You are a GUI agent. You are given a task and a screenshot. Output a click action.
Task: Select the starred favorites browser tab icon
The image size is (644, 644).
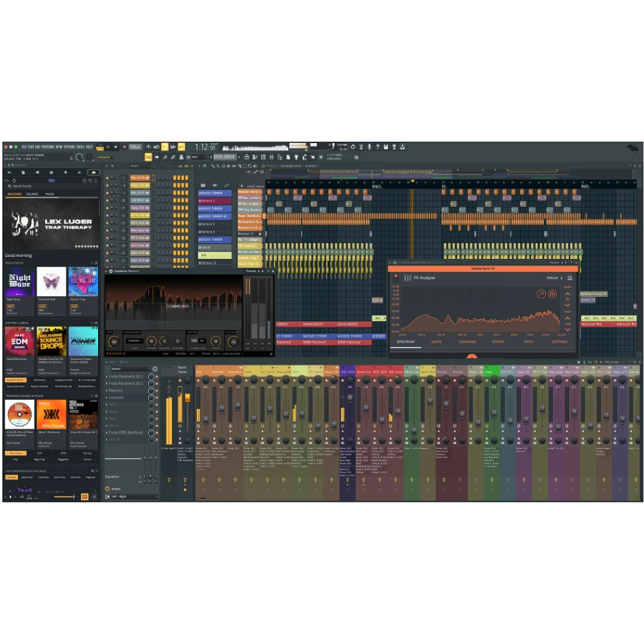coord(65,172)
